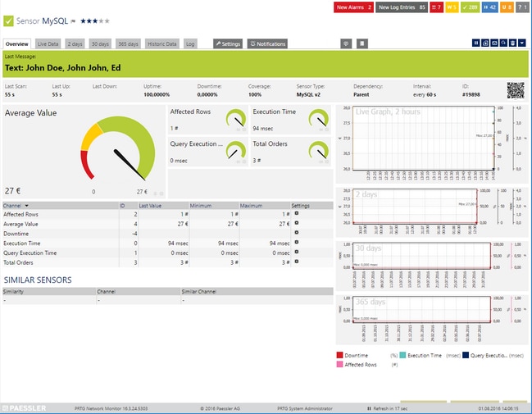Click the scan now refresh icon
The image size is (532, 414).
(x=503, y=43)
